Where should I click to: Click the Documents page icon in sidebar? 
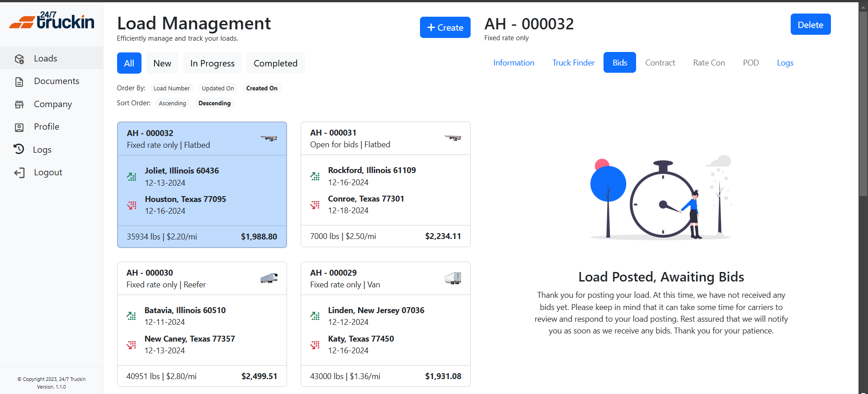(19, 82)
